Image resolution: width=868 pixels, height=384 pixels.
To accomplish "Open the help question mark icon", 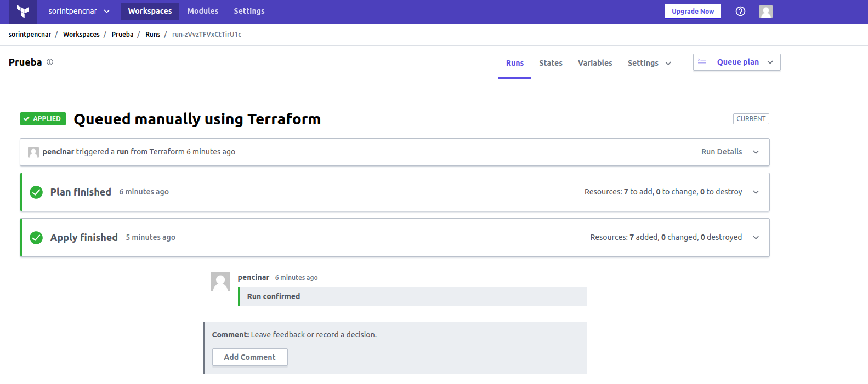I will [740, 11].
